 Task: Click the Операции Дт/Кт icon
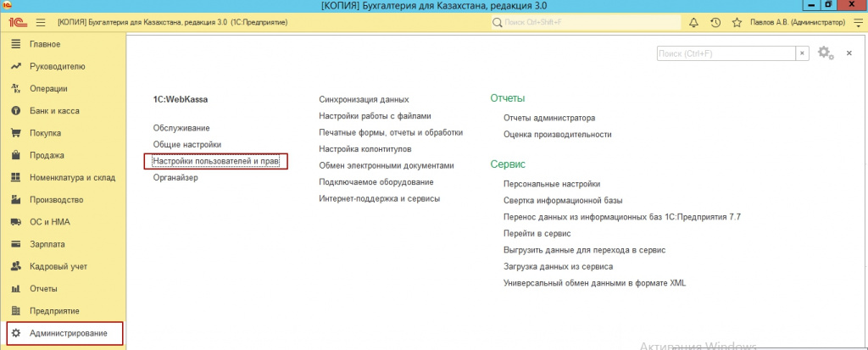point(16,89)
